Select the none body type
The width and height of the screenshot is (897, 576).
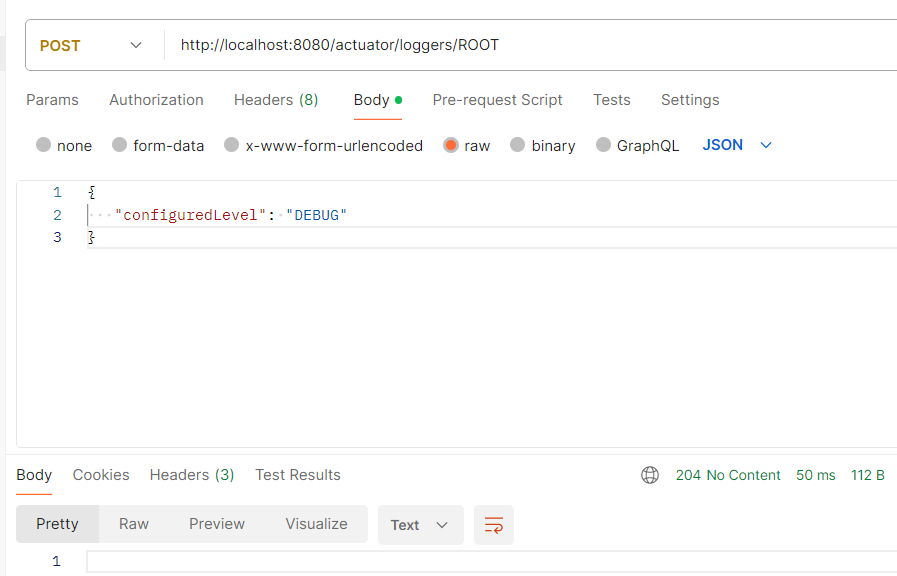tap(43, 145)
